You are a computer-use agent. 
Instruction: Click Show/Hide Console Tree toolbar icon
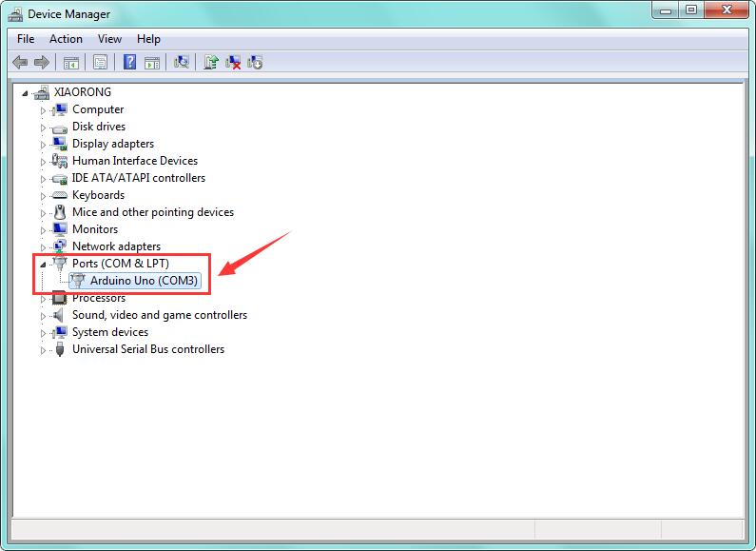point(71,62)
